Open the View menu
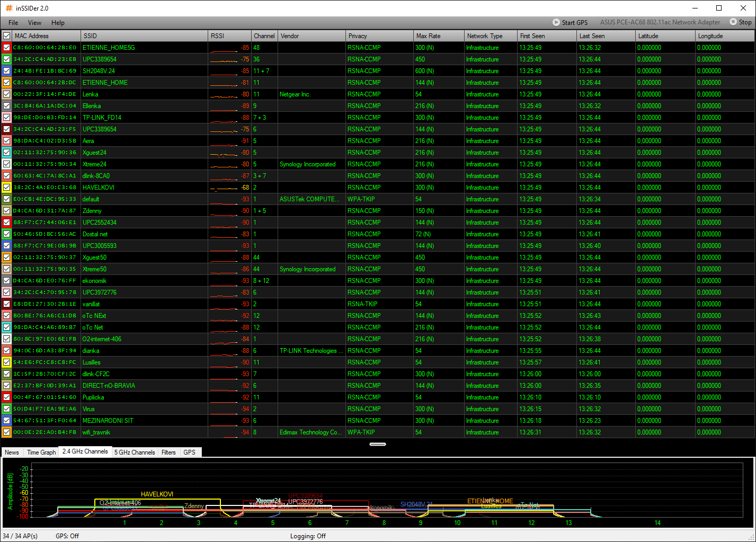756x542 pixels. [34, 23]
